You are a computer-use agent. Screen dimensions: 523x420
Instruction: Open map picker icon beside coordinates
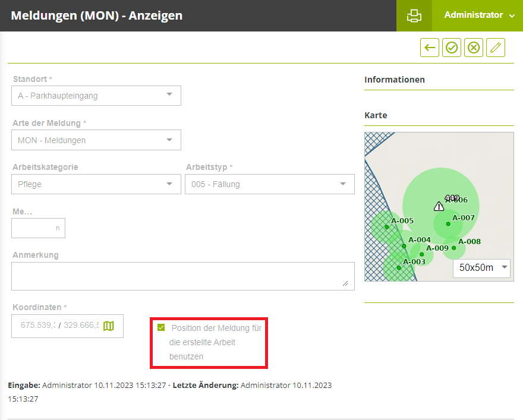pos(108,326)
